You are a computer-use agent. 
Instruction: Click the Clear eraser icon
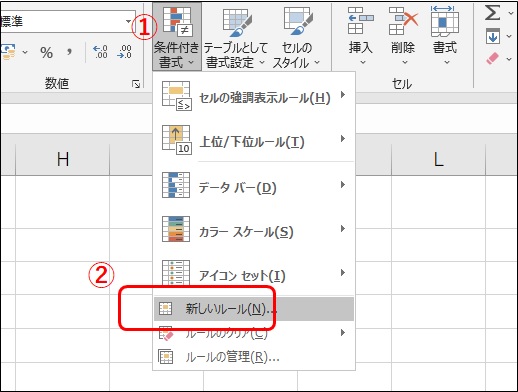[492, 59]
